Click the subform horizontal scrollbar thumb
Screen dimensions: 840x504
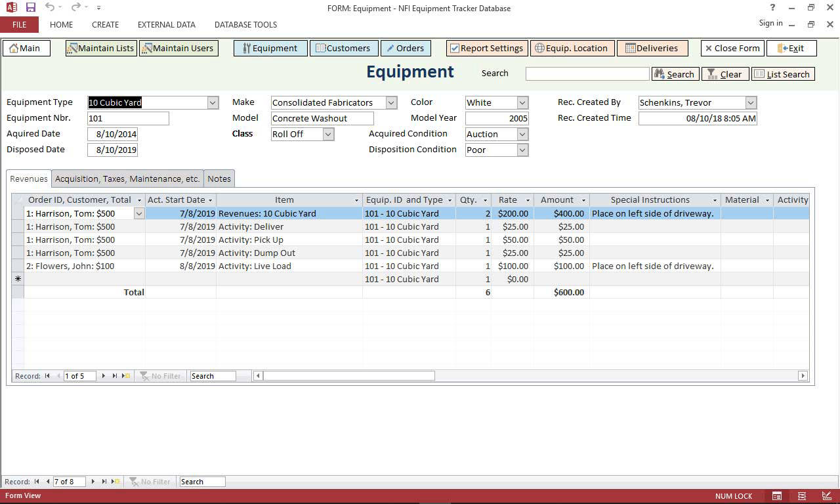tap(348, 376)
